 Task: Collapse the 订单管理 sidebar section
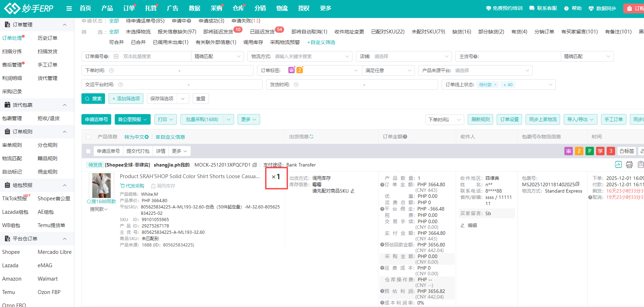coord(65,25)
